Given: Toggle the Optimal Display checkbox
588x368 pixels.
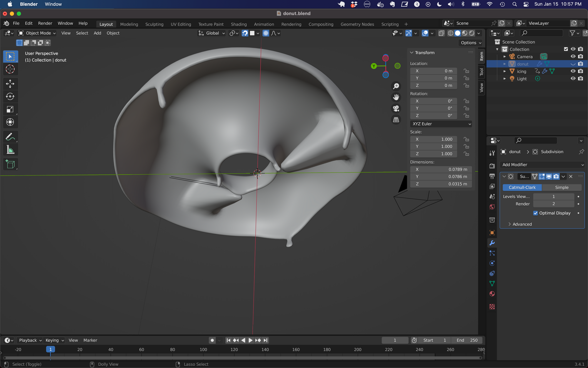Looking at the screenshot, I should point(535,213).
